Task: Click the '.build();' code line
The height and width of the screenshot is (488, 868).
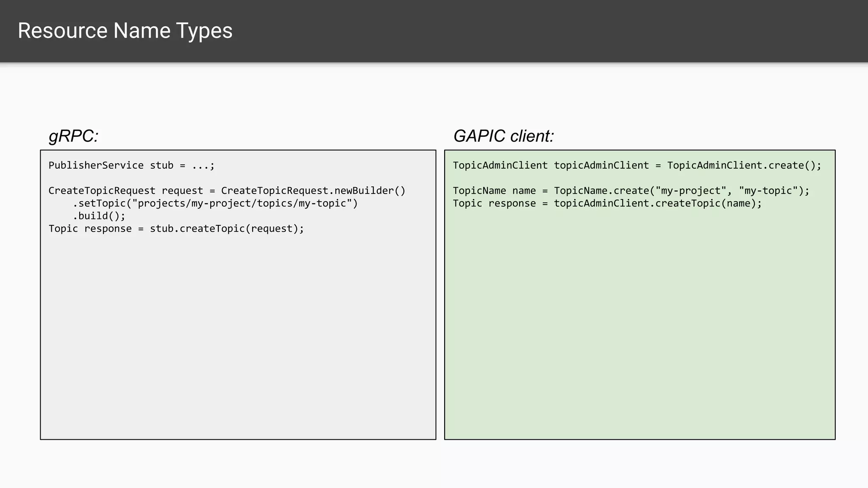Action: coord(99,216)
